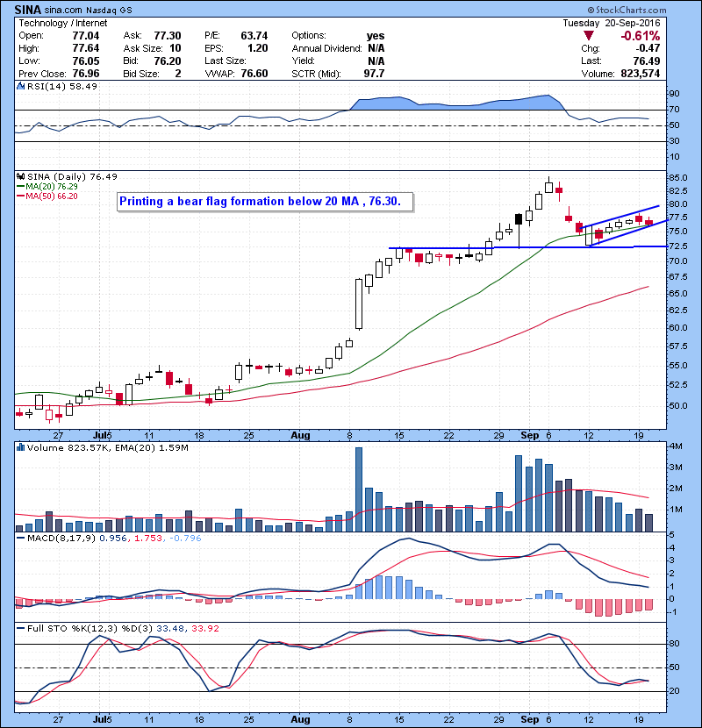The width and height of the screenshot is (702, 728).
Task: Click the volume bars icon beside Volume label
Action: (20, 447)
